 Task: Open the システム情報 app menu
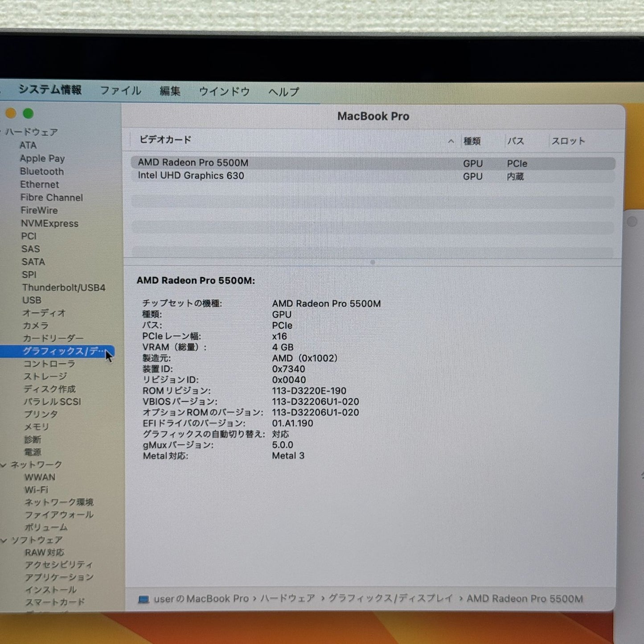pyautogui.click(x=50, y=90)
